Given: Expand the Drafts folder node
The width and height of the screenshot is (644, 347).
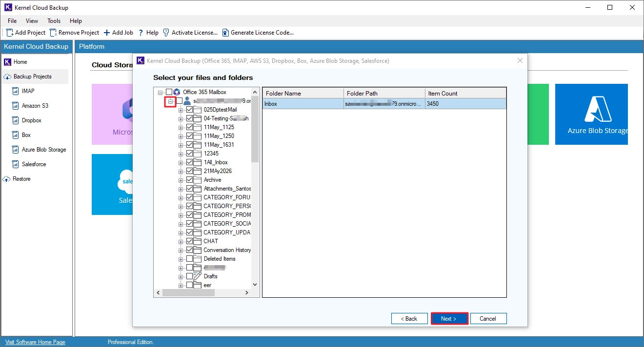Looking at the screenshot, I should [181, 277].
